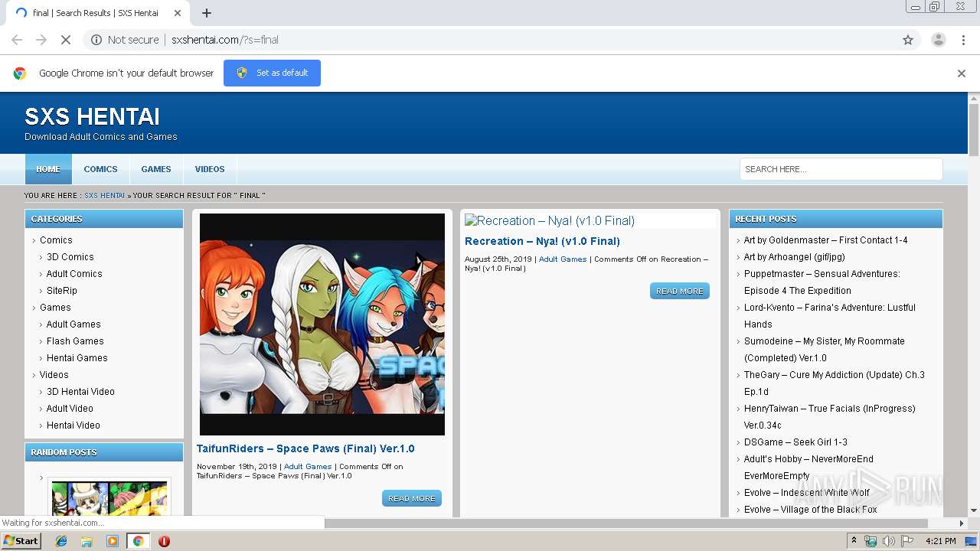The image size is (980, 551).
Task: Click the taskbar clock showing 4:21 PM
Action: (940, 541)
